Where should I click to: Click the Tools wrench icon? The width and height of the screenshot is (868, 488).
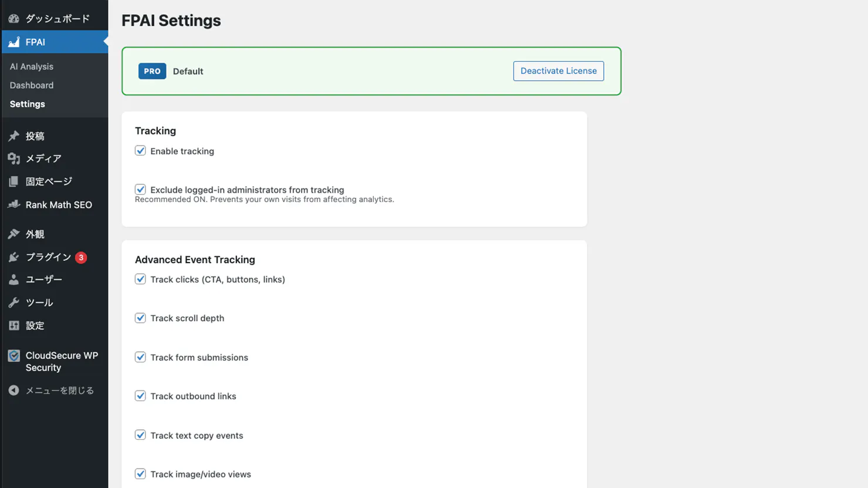pyautogui.click(x=13, y=302)
